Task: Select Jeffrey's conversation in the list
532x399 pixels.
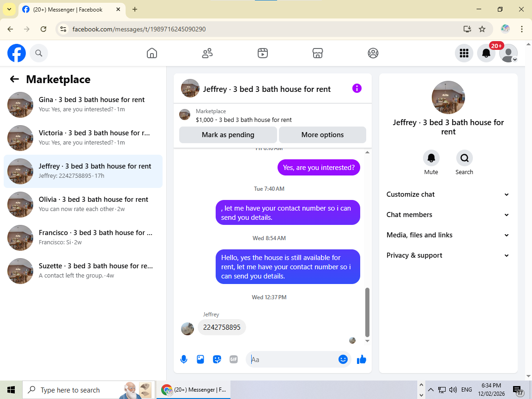Action: pyautogui.click(x=83, y=171)
